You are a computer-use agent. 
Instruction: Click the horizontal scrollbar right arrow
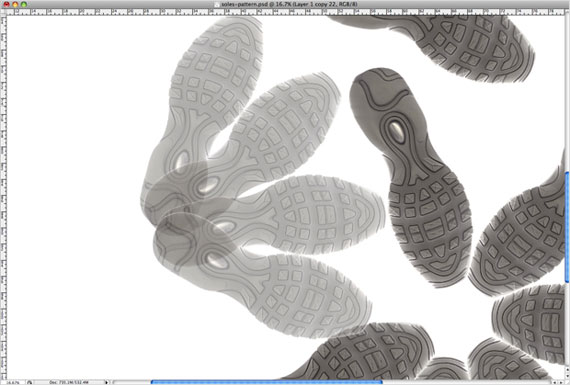point(561,382)
